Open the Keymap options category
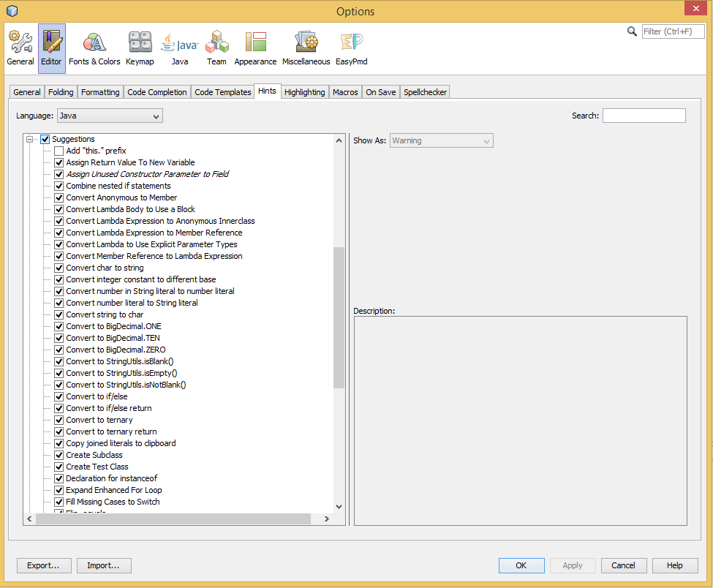 pyautogui.click(x=140, y=48)
